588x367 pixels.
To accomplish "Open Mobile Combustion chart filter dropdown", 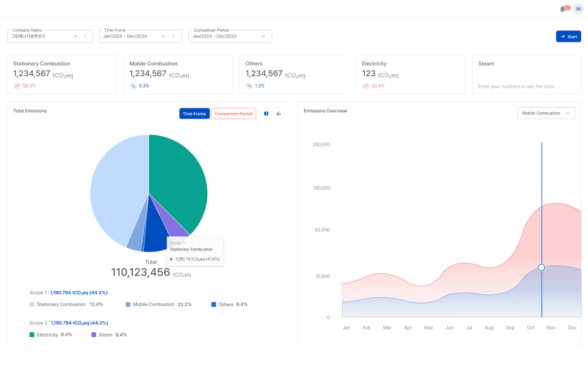I will tap(546, 113).
